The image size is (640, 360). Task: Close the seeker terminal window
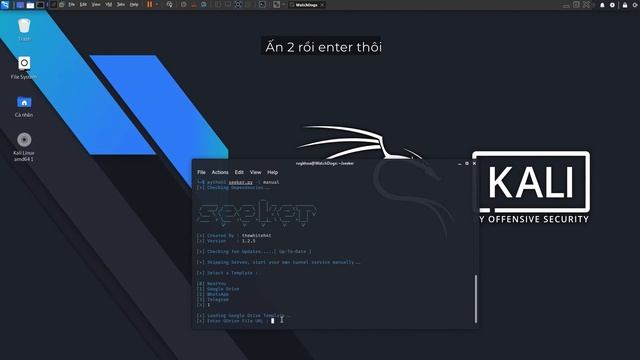pyautogui.click(x=474, y=163)
